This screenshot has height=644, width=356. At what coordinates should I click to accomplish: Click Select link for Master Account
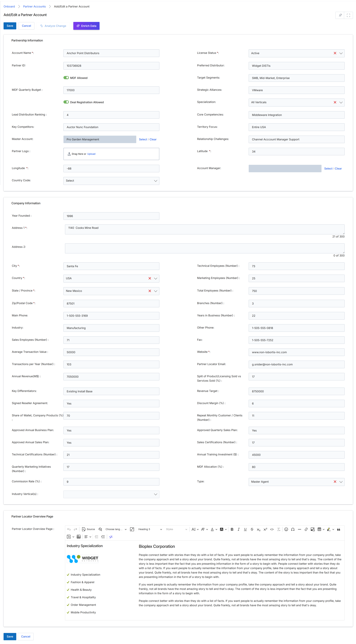click(143, 140)
